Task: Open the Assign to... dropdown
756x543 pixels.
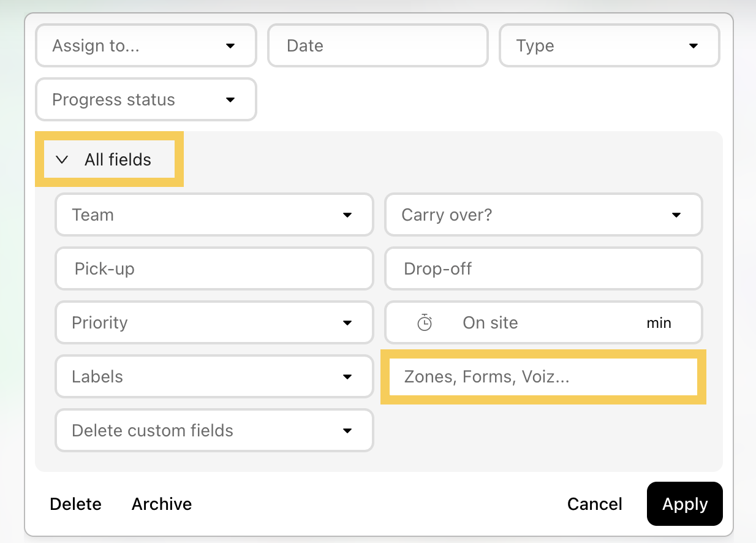Action: click(x=146, y=45)
